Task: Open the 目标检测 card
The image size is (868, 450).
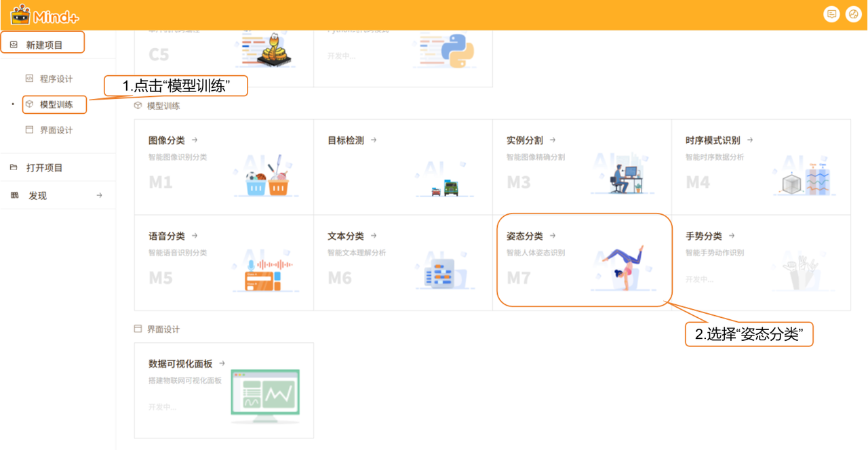Action: coord(403,167)
